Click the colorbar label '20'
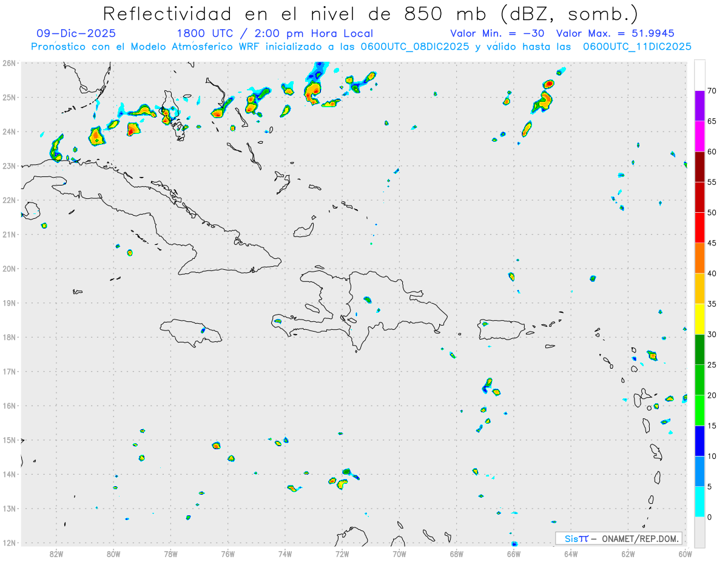The height and width of the screenshot is (562, 728). (712, 395)
